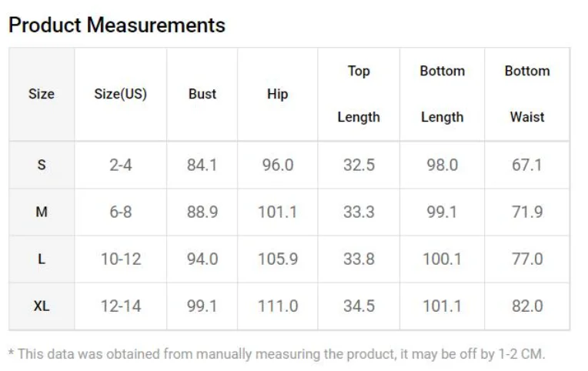
Task: Select bottom waist value 77.0
Action: 527,259
